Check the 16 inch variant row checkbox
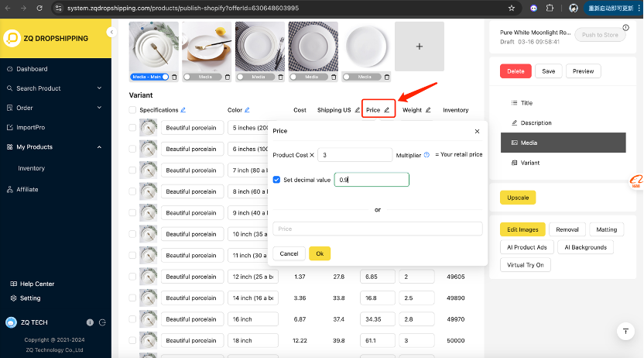 pos(132,319)
